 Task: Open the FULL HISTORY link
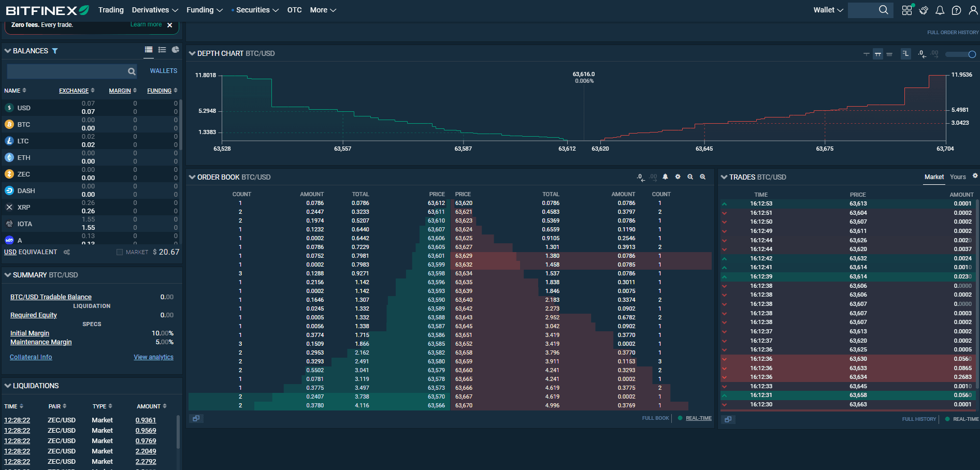click(919, 419)
